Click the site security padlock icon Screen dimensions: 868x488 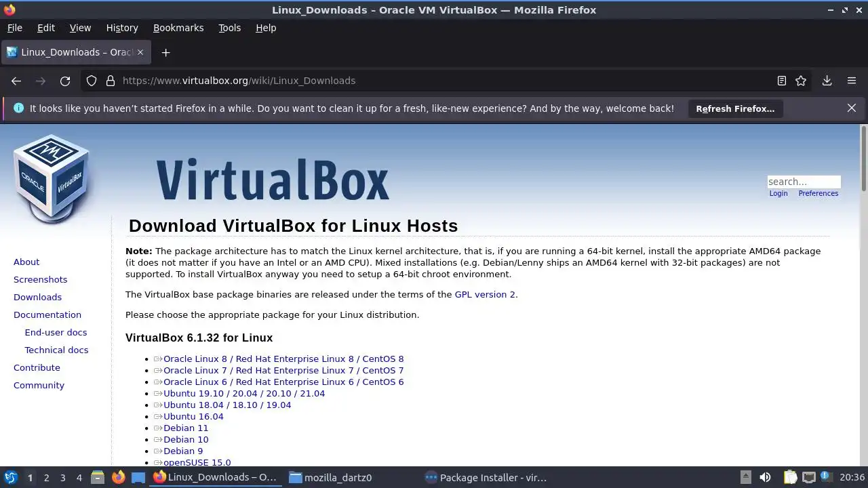point(111,81)
